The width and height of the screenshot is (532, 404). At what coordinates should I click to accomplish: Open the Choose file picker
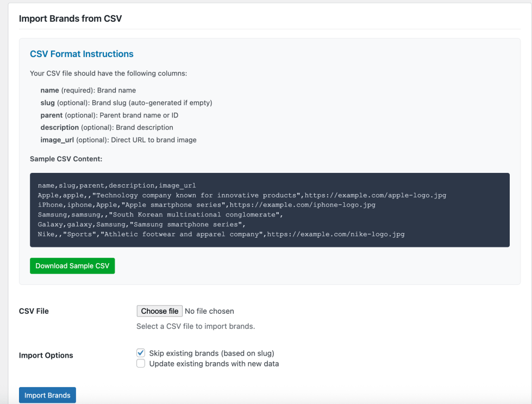coord(159,311)
